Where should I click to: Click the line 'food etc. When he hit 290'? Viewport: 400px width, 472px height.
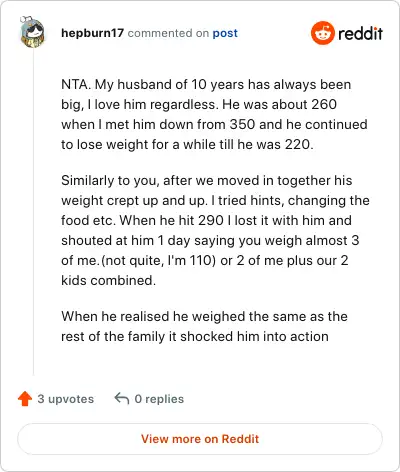(x=206, y=220)
